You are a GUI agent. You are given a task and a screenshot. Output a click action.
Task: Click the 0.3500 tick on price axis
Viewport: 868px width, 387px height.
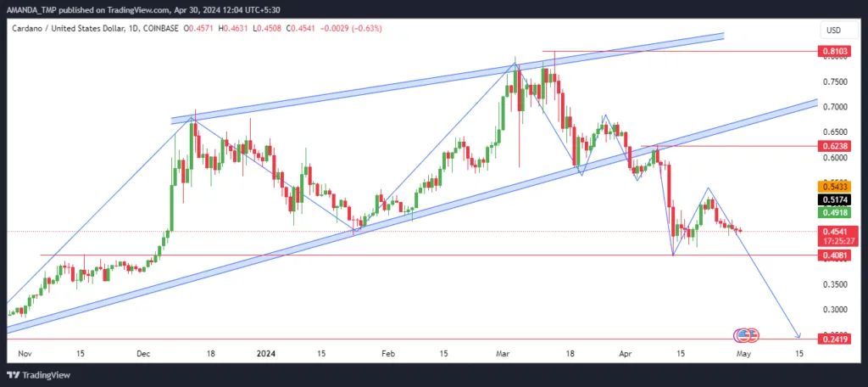coord(835,284)
